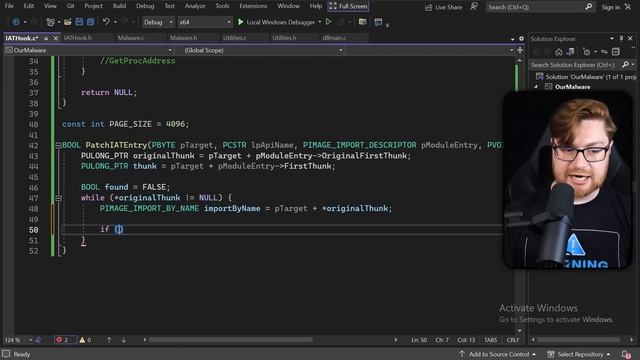Collapse PatchIATEntry function outline box
The width and height of the screenshot is (640, 360).
point(58,145)
